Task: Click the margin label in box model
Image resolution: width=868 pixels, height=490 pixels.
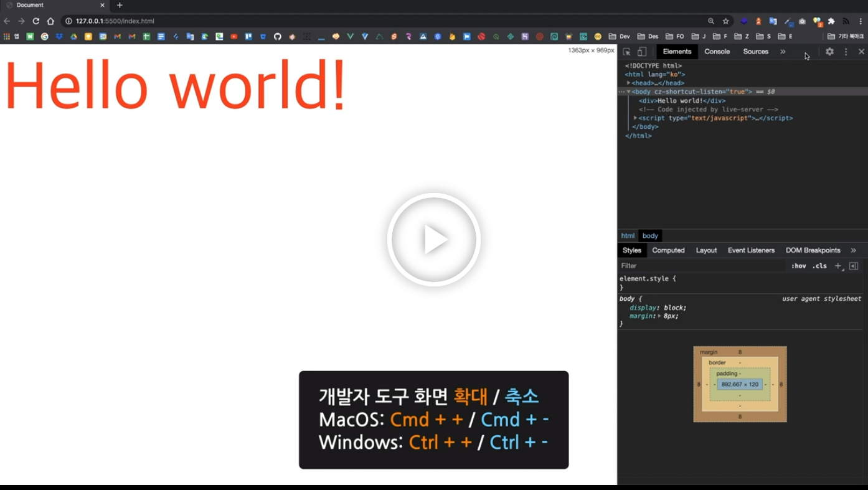Action: [709, 352]
